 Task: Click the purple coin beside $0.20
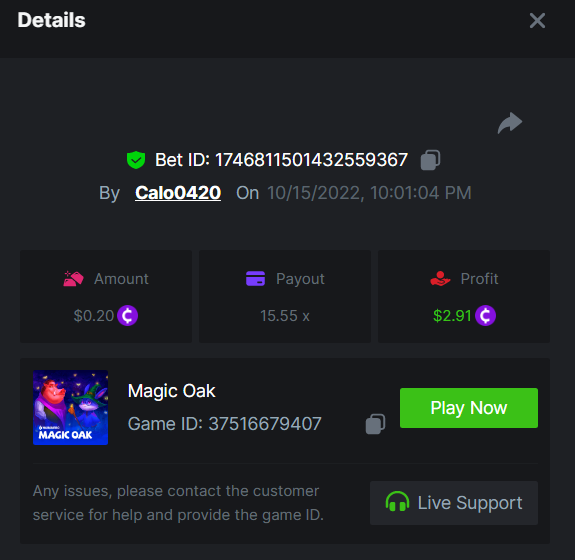(x=128, y=315)
